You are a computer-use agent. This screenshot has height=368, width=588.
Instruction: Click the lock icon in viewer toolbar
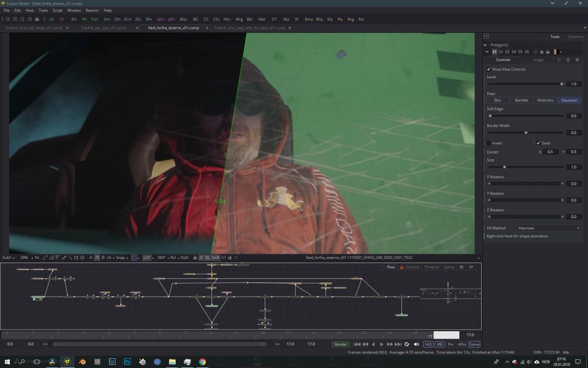pyautogui.click(x=195, y=258)
